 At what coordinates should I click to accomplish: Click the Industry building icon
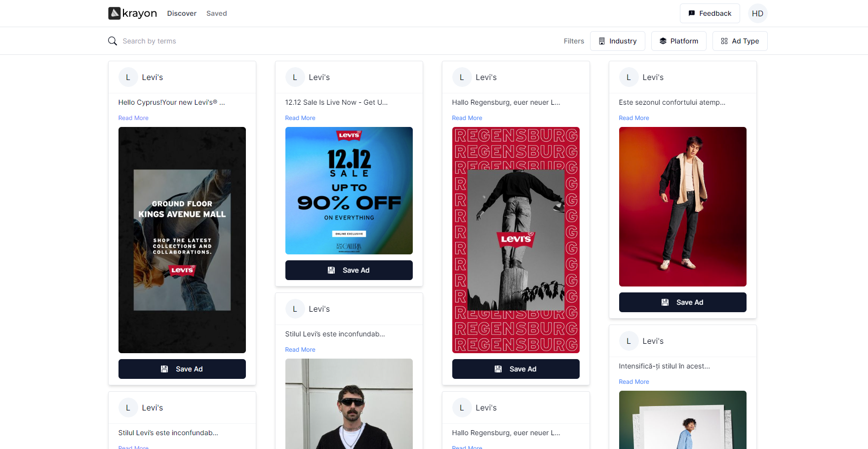[x=602, y=41]
